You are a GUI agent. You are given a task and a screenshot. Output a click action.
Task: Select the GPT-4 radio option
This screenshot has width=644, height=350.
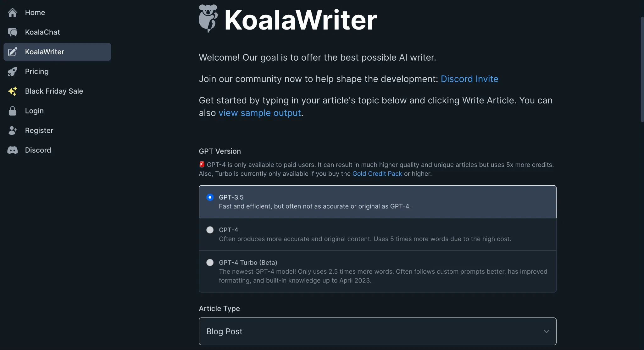click(210, 230)
